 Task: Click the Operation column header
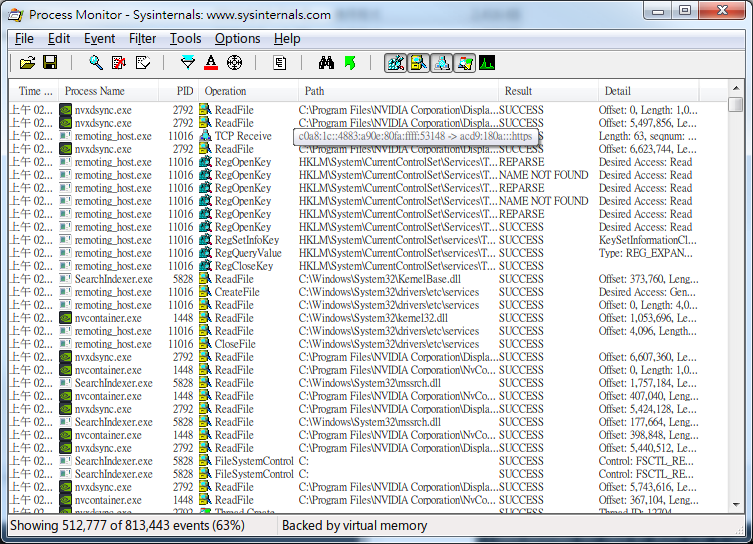247,91
